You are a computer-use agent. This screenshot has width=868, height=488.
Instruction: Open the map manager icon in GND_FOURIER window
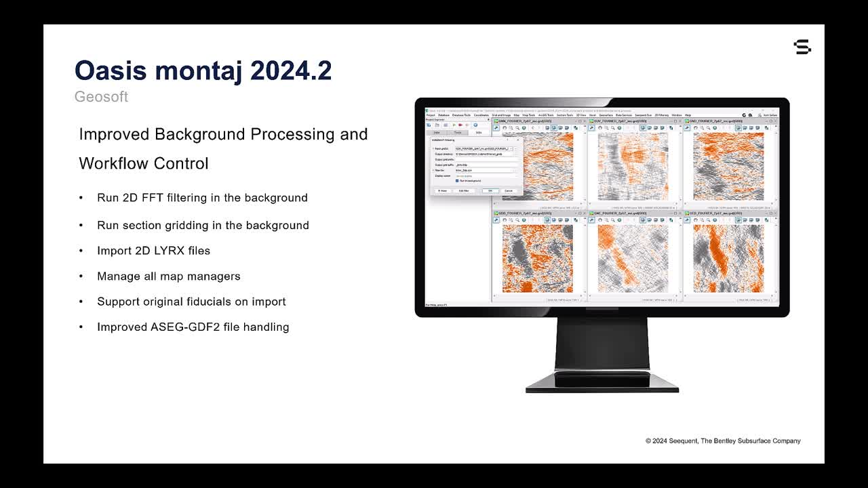point(767,127)
